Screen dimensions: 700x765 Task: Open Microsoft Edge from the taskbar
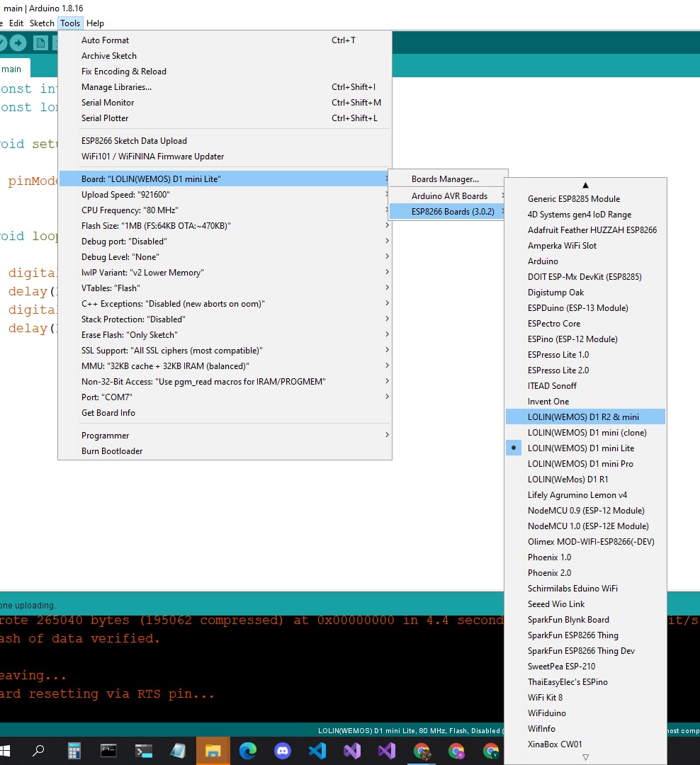click(x=247, y=750)
